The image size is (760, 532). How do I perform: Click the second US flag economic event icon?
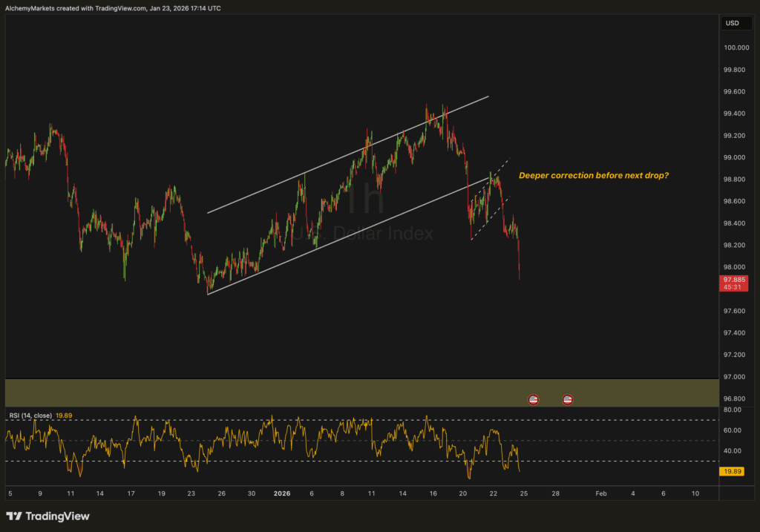(568, 400)
